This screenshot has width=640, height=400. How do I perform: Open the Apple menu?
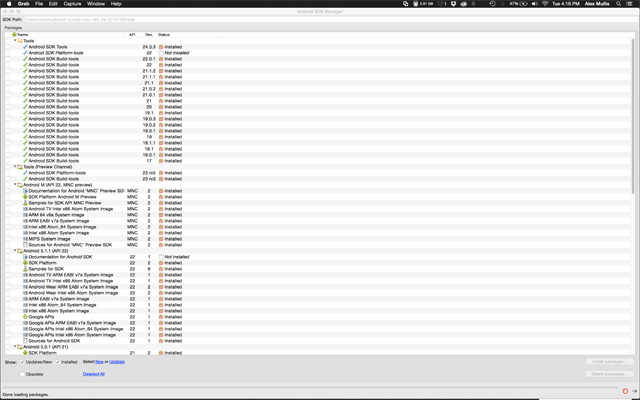coord(9,4)
